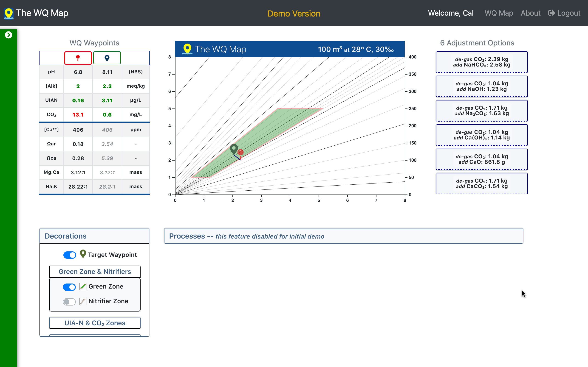Open the About page in the navbar
Viewport: 588px width, 367px height.
tap(530, 13)
